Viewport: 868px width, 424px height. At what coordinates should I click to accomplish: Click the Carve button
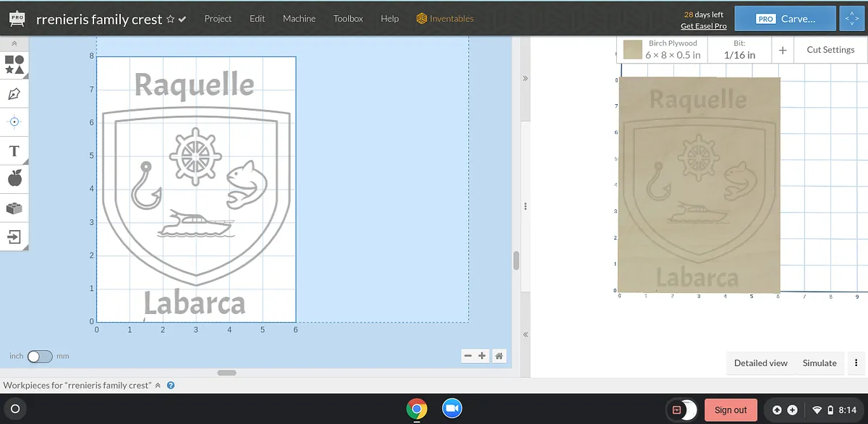[786, 19]
